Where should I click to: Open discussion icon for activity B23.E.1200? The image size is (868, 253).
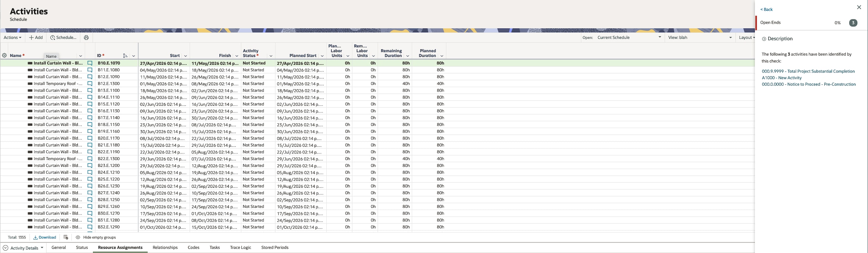(90, 166)
